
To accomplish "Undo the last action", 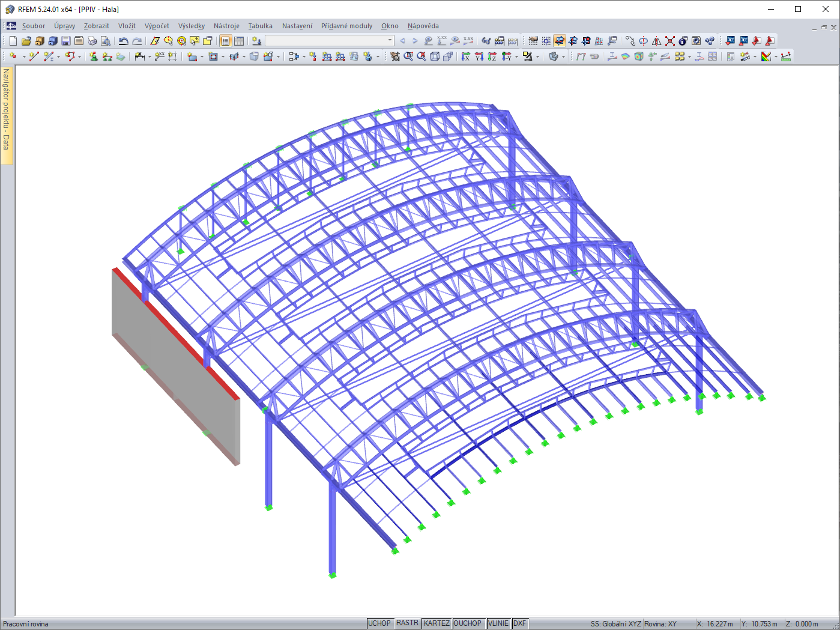I will 123,41.
